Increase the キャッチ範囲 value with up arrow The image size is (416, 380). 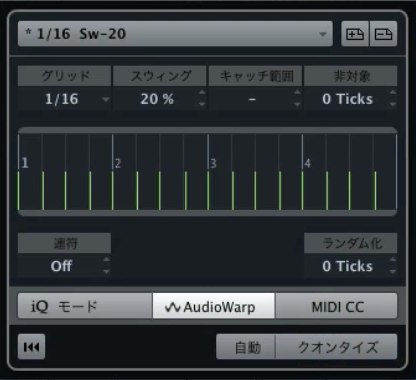(297, 93)
